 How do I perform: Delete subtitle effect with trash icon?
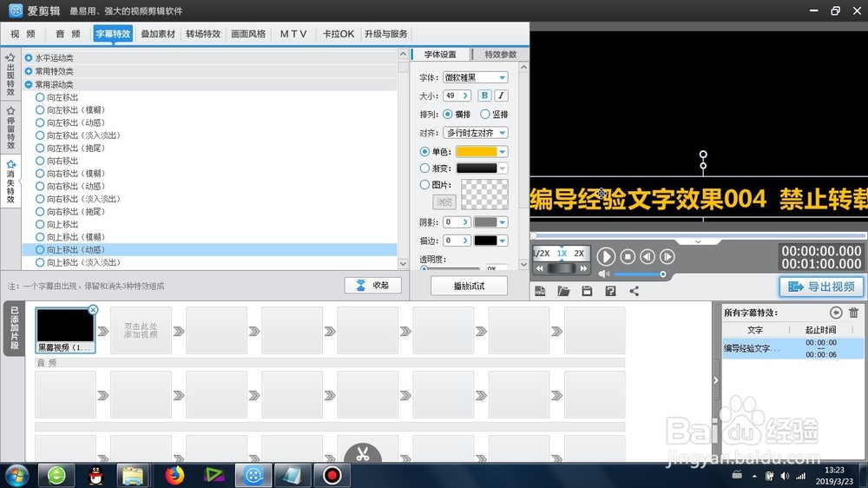853,313
